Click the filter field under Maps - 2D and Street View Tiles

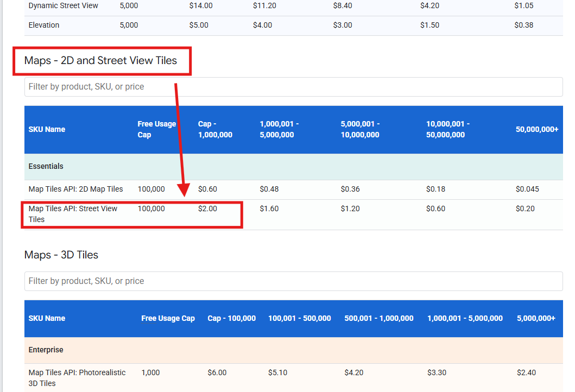coord(293,87)
